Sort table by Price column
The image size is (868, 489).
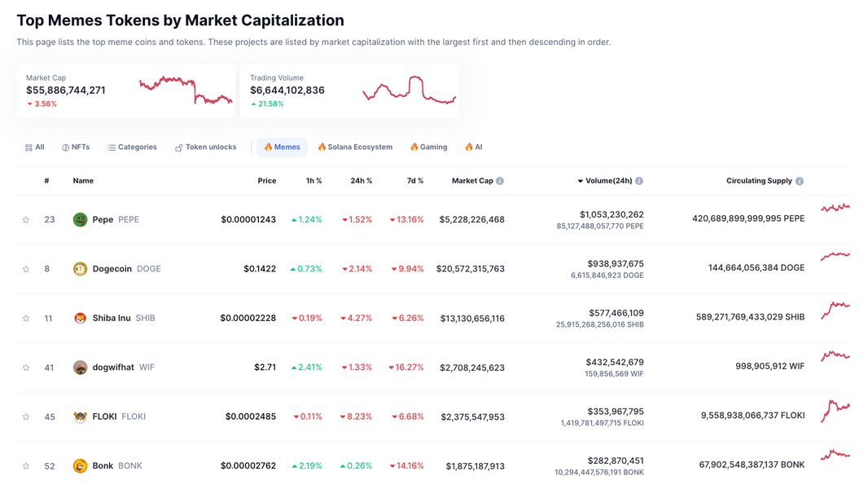[266, 181]
